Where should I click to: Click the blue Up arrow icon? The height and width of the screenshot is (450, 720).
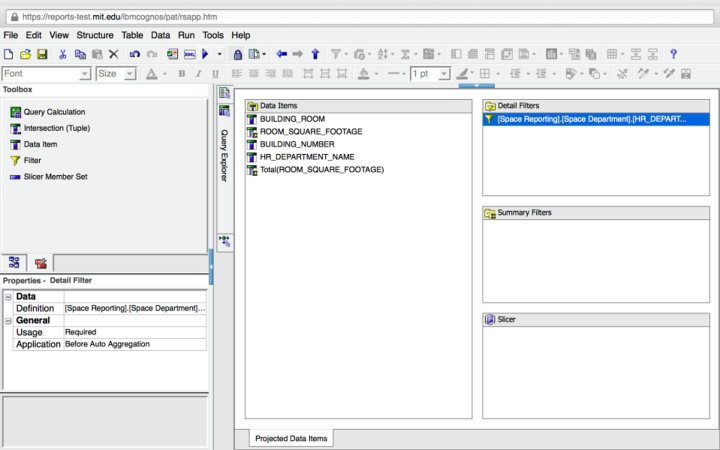point(315,54)
